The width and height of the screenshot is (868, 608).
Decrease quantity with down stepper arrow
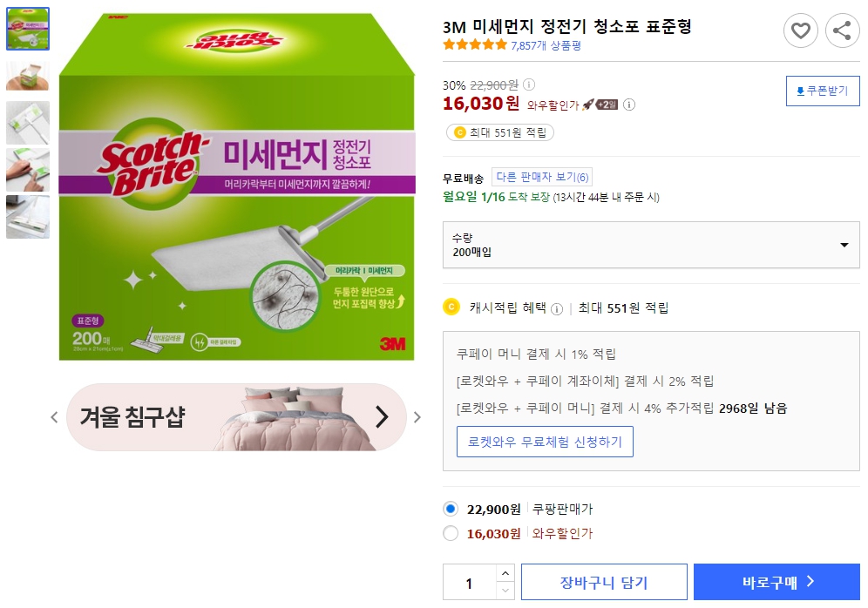click(x=506, y=589)
